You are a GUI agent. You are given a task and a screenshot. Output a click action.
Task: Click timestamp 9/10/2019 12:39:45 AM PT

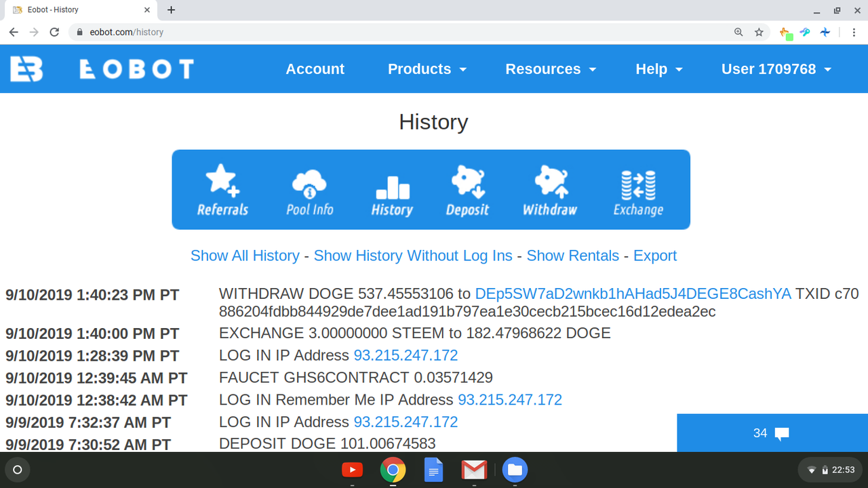tap(96, 378)
